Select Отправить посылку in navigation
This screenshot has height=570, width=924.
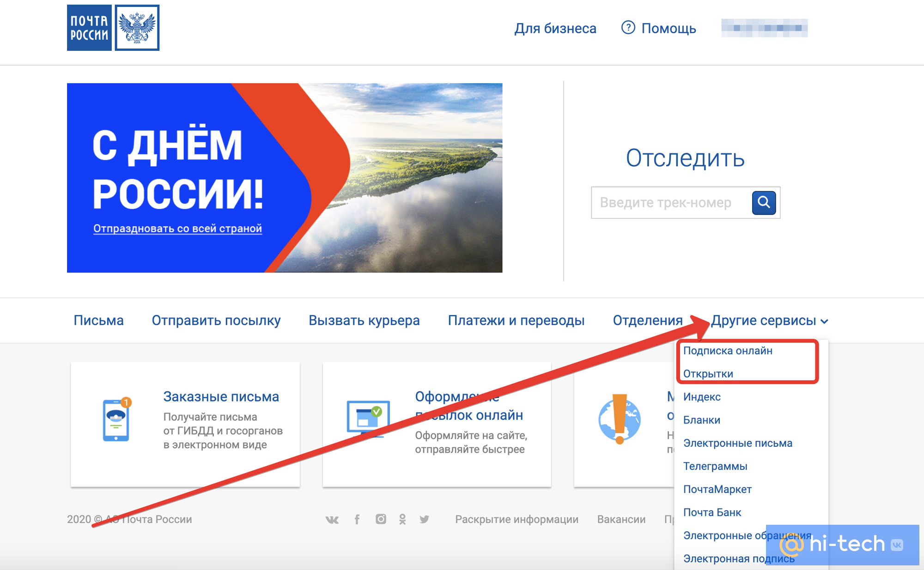(x=216, y=320)
